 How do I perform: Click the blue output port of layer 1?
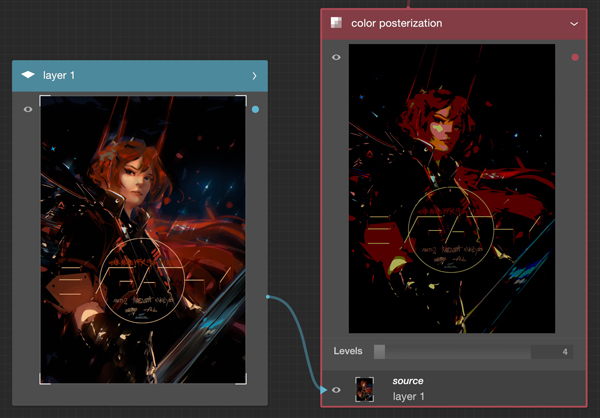[x=255, y=109]
